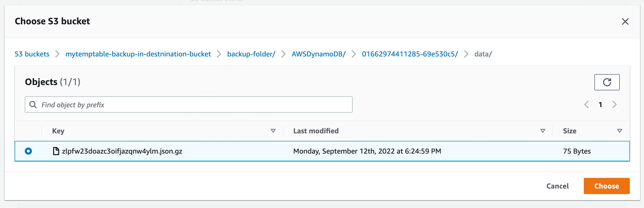Viewport: 644px width, 208px height.
Task: Click the Choose button
Action: 606,186
